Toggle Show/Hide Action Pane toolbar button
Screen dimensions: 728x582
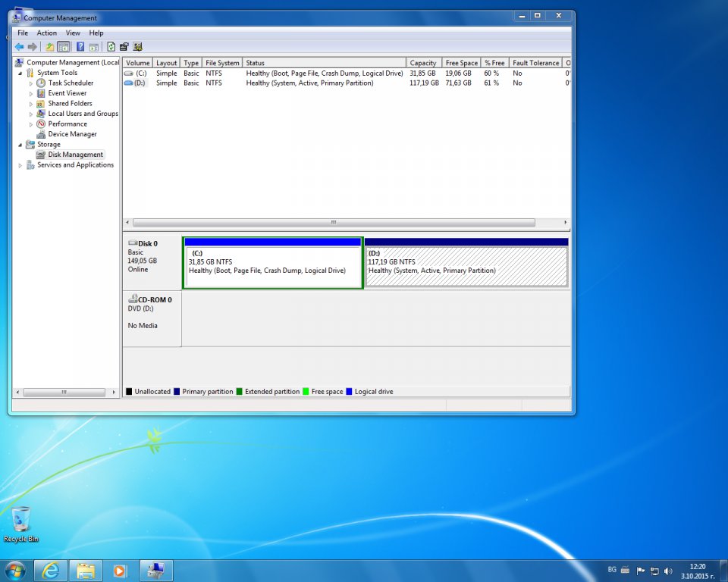pos(93,47)
